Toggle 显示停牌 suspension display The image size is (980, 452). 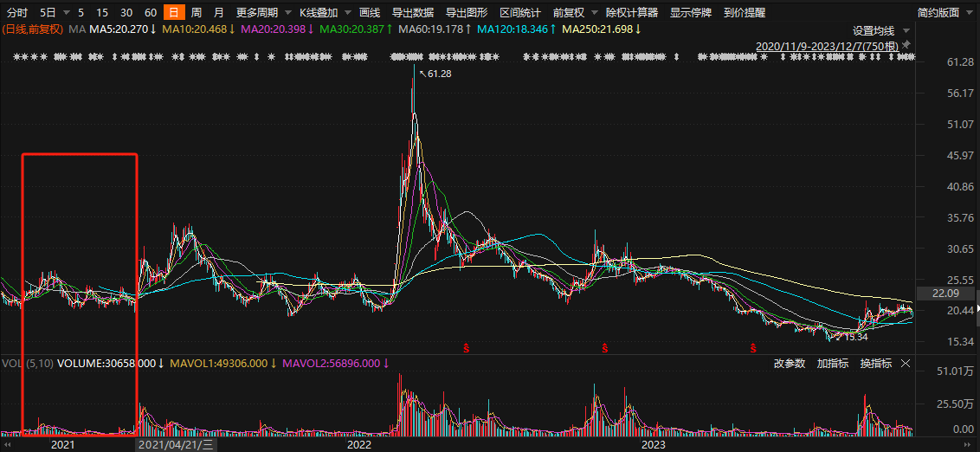pos(691,13)
